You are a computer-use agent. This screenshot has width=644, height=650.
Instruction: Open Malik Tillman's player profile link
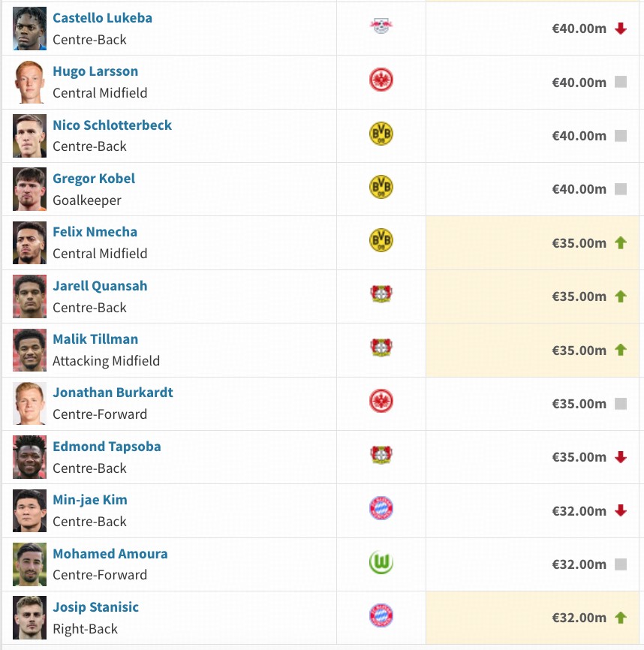[95, 339]
